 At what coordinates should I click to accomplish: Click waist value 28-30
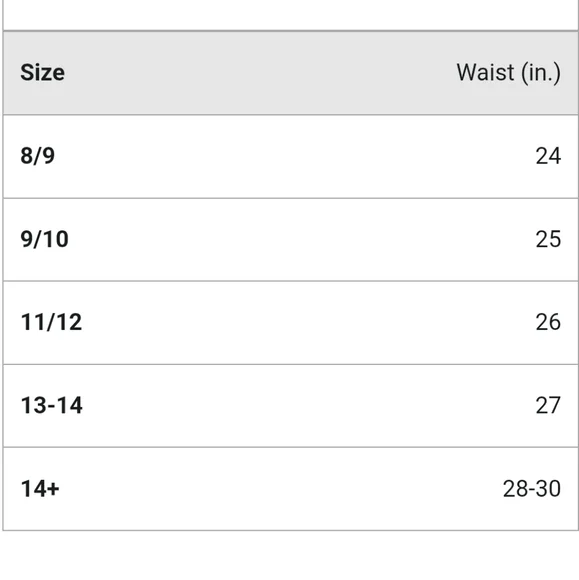click(532, 488)
